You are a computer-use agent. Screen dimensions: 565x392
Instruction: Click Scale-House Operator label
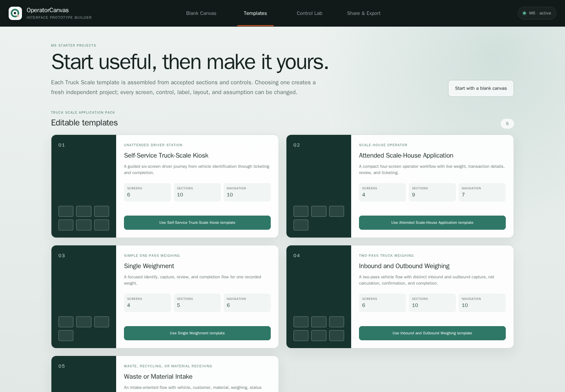coord(383,145)
